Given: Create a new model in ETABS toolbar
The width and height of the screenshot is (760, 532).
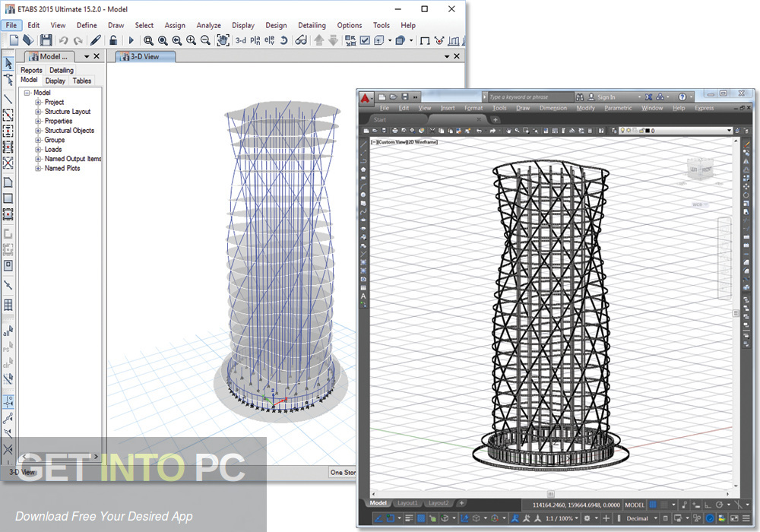Looking at the screenshot, I should point(14,40).
